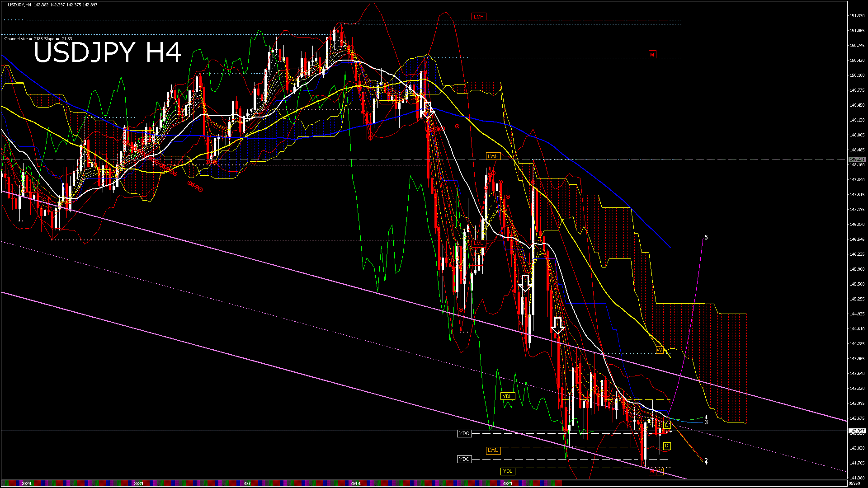Click the white down arrow near the 150 top
This screenshot has width=868, height=488.
tap(428, 110)
